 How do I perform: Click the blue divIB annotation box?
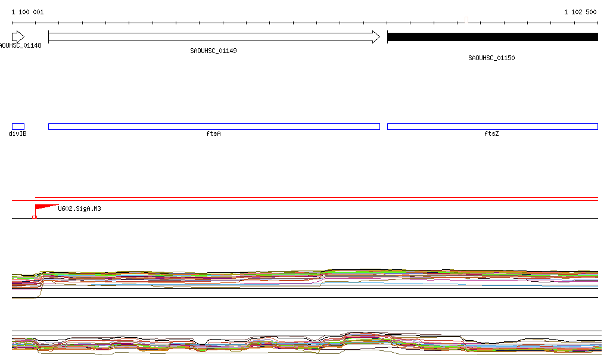tap(18, 126)
